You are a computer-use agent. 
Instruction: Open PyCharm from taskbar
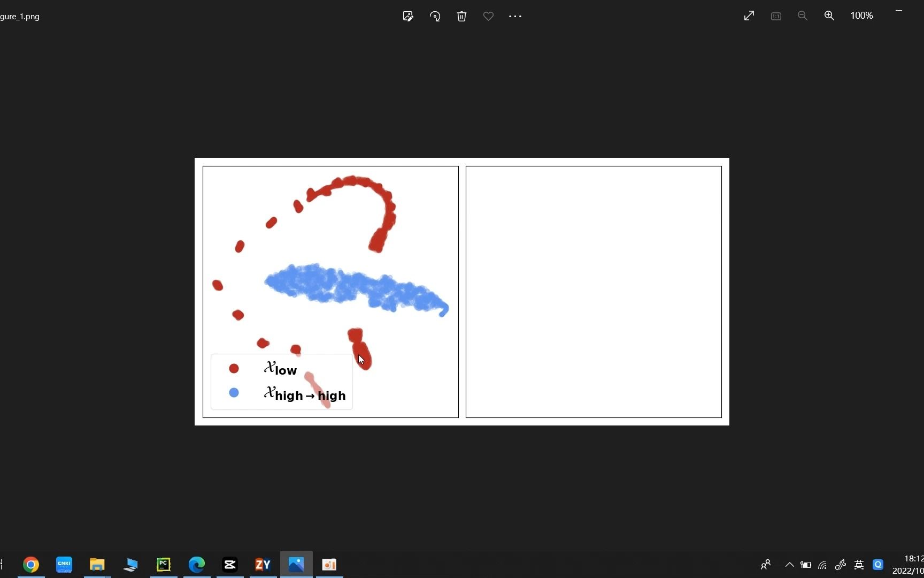[x=164, y=565]
